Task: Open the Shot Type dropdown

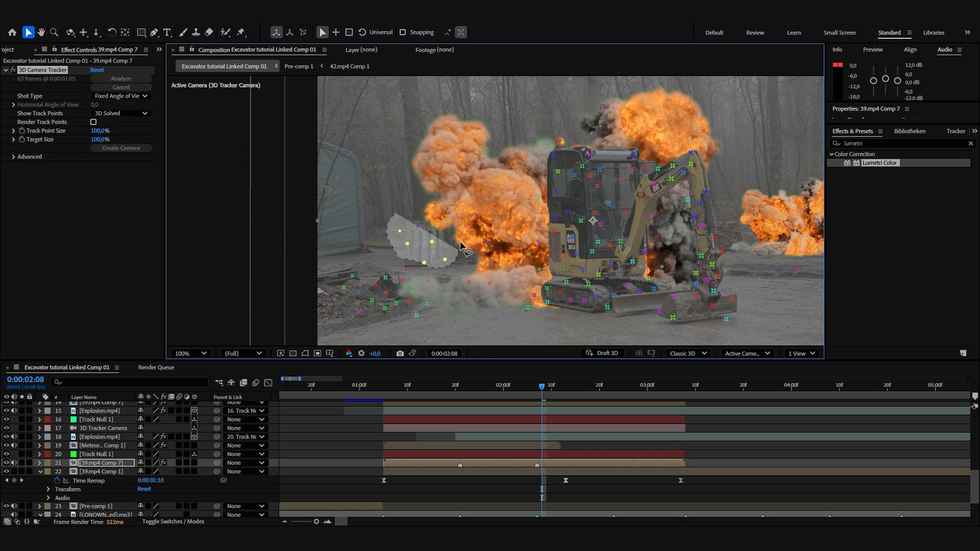Action: click(x=121, y=96)
